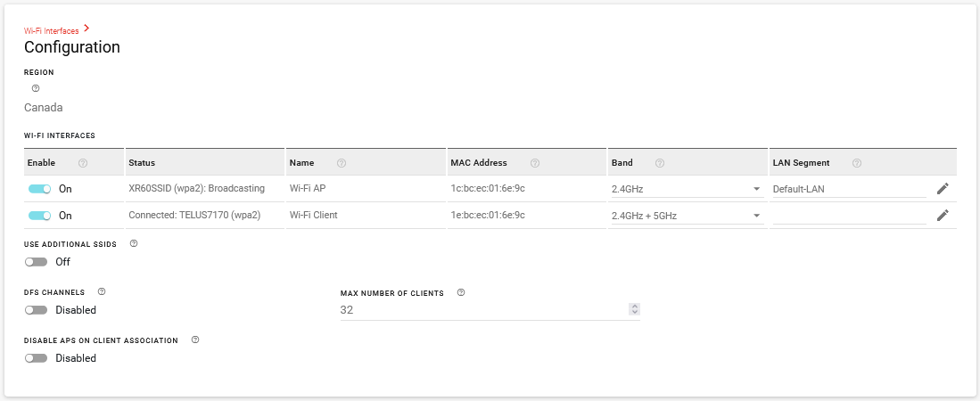Open the Wi-Fi AP Band dropdown
This screenshot has height=401, width=980.
686,189
